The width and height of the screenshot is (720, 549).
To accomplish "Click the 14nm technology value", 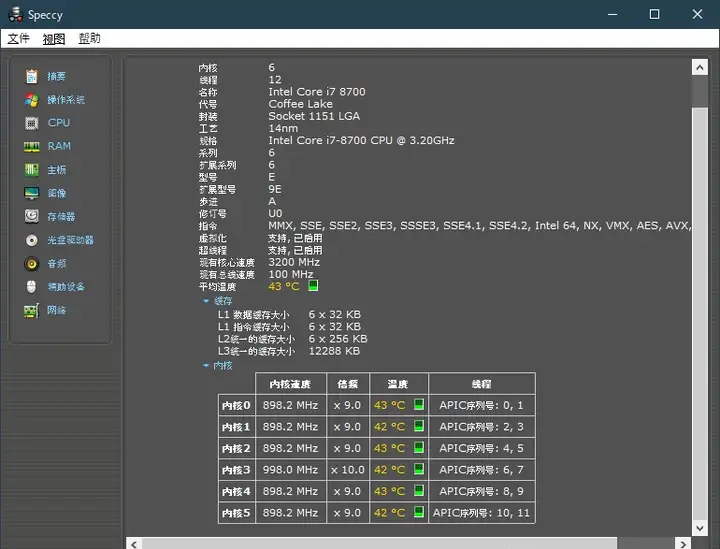I will 283,128.
